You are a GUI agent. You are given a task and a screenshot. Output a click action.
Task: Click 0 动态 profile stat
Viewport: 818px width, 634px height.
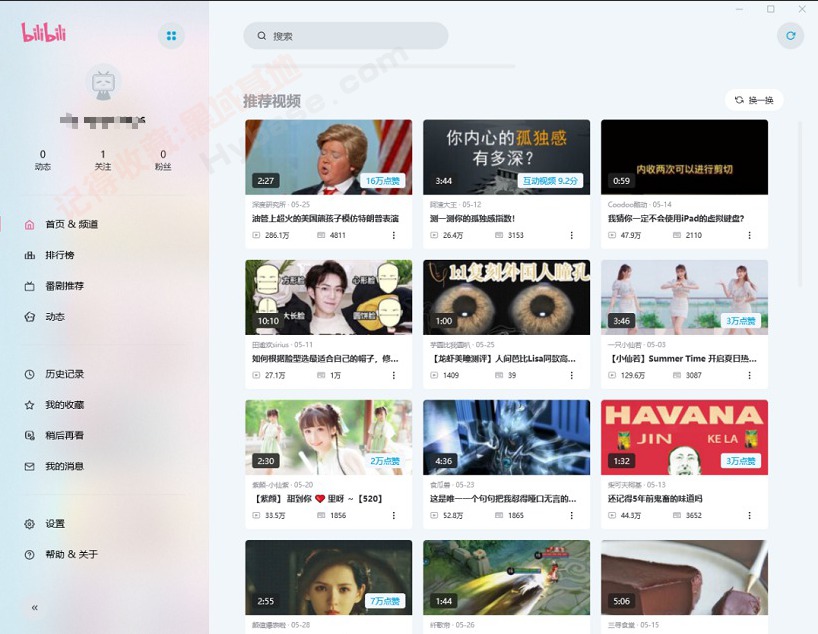[43, 160]
